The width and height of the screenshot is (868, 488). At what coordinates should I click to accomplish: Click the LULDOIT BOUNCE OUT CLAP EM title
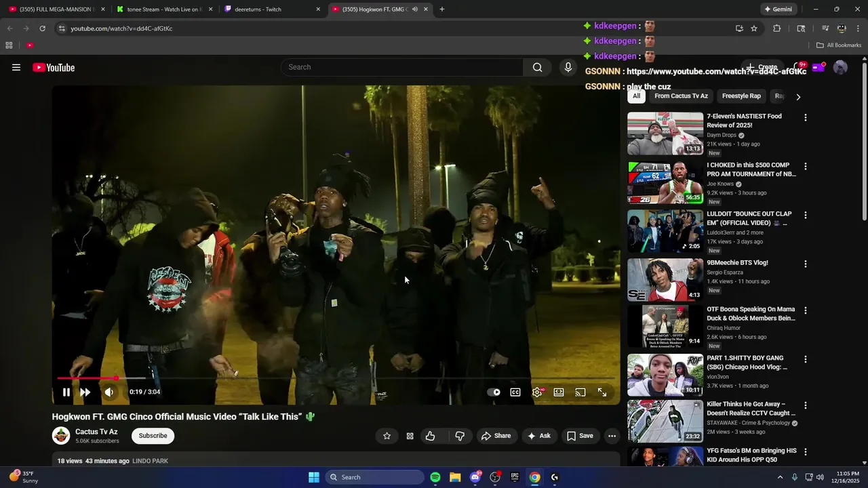(749, 218)
